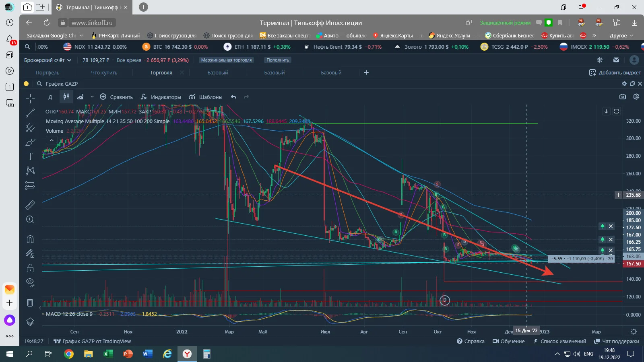Open Excel from the taskbar
644x362 pixels.
point(108,354)
